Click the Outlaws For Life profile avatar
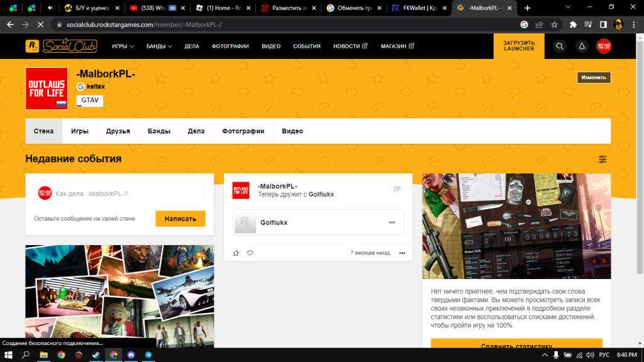Viewport: 644px width, 362px height. point(47,89)
